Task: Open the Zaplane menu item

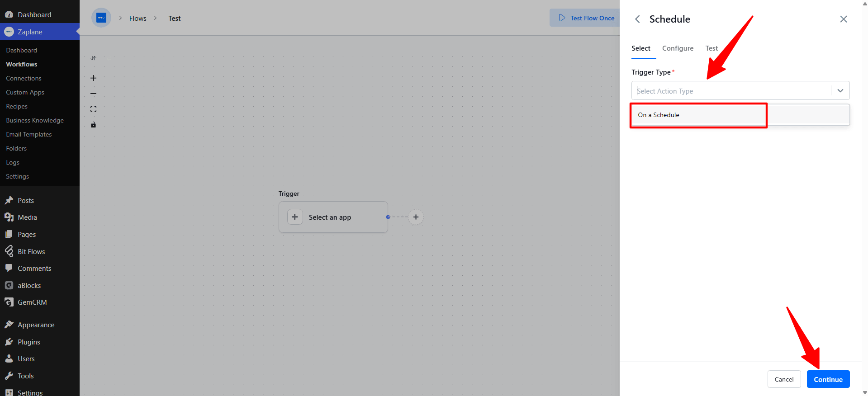Action: (x=40, y=32)
